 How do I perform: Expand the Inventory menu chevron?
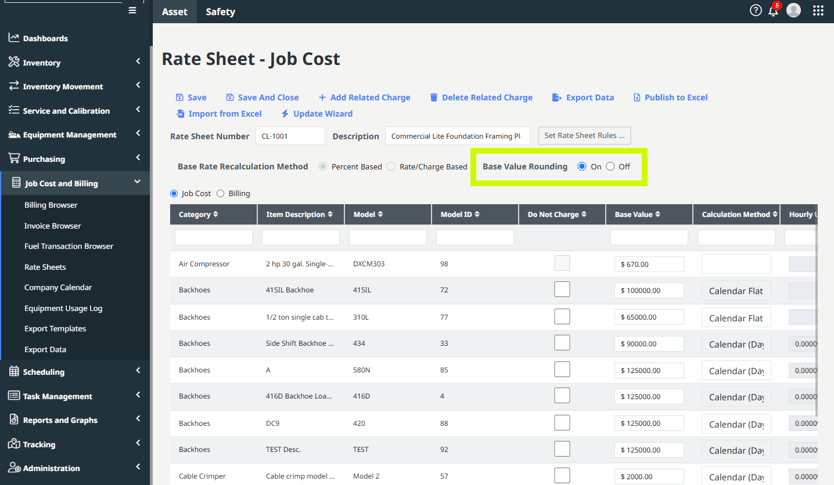coord(138,61)
